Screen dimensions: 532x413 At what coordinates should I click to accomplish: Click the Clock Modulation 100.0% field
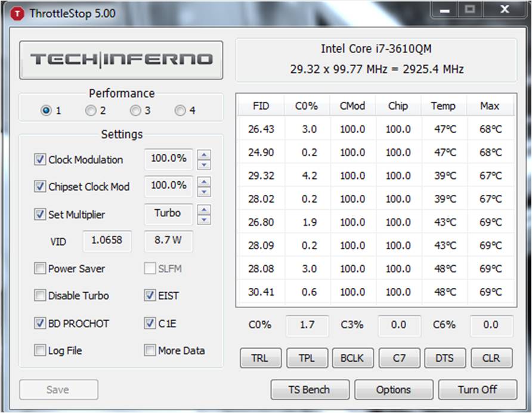[169, 159]
